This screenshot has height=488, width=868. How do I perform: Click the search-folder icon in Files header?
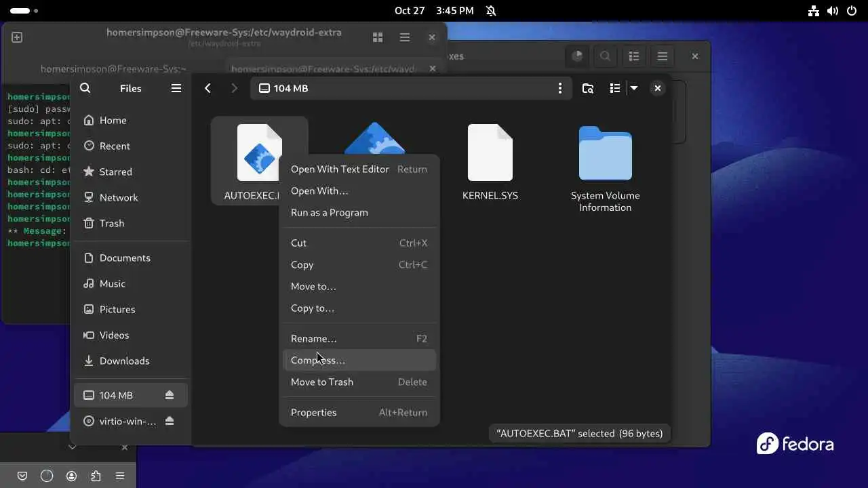588,88
